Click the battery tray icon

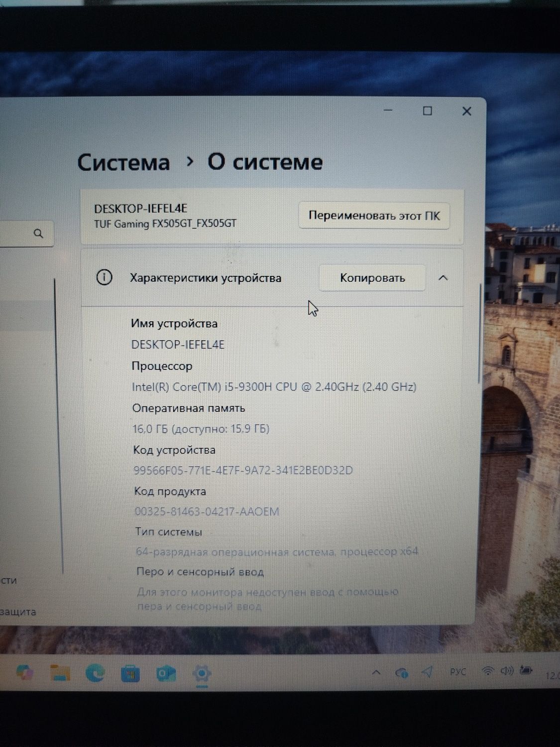tap(526, 670)
